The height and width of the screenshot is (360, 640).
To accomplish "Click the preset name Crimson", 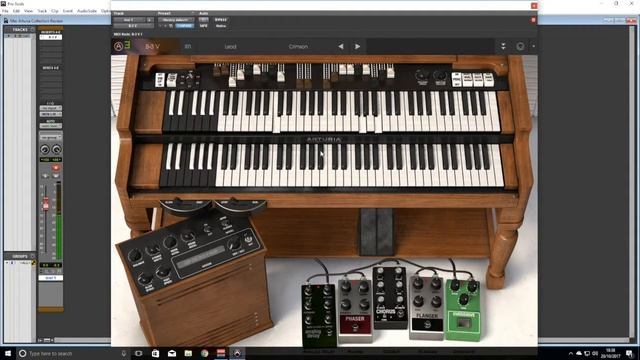I will [298, 47].
